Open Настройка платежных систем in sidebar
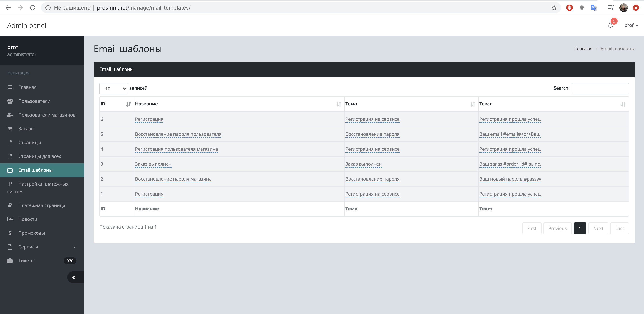644x314 pixels. coord(42,188)
